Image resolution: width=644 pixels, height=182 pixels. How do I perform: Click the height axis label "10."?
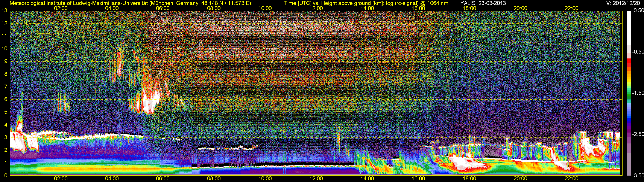tap(5, 49)
